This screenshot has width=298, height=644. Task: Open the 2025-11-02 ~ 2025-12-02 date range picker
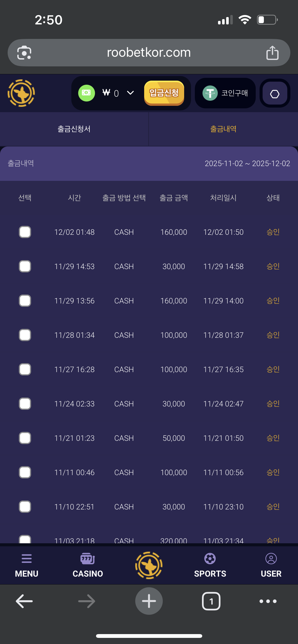click(247, 164)
